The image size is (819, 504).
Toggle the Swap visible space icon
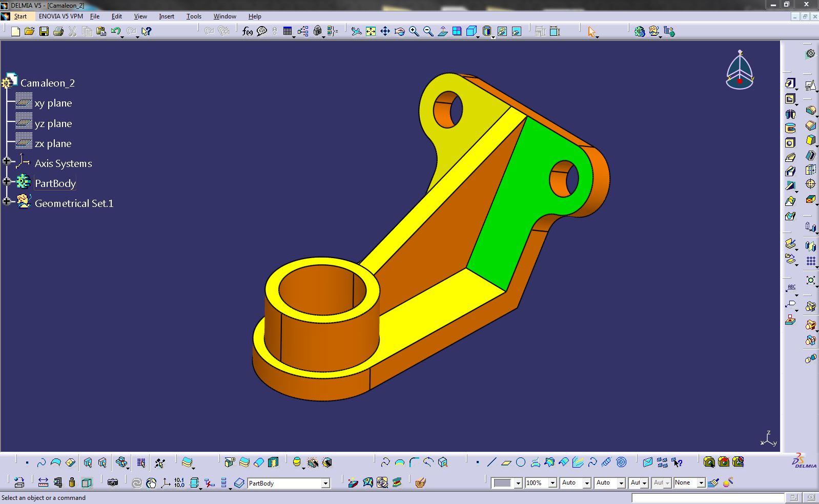tap(516, 32)
